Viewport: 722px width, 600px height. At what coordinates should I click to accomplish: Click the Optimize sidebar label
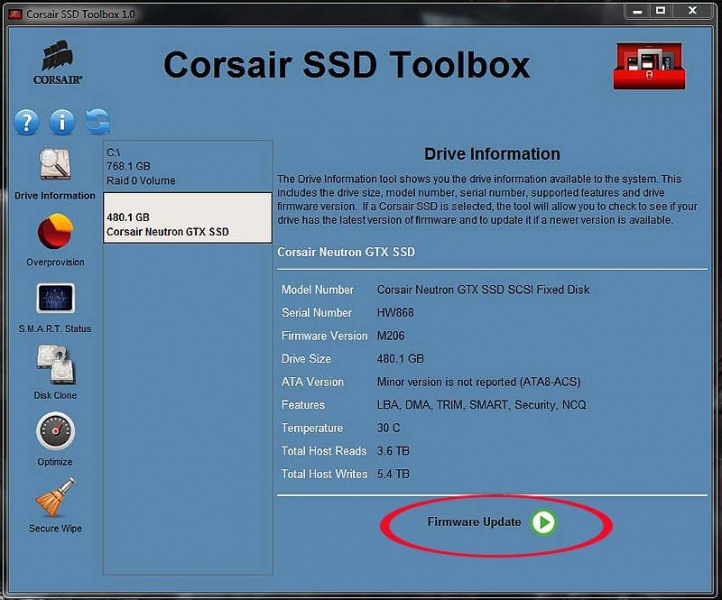[55, 462]
